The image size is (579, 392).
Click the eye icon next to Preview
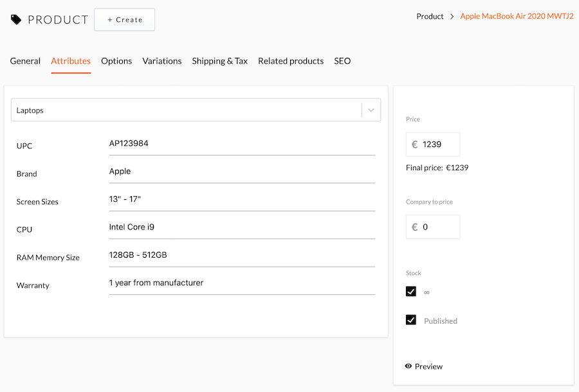pyautogui.click(x=409, y=366)
